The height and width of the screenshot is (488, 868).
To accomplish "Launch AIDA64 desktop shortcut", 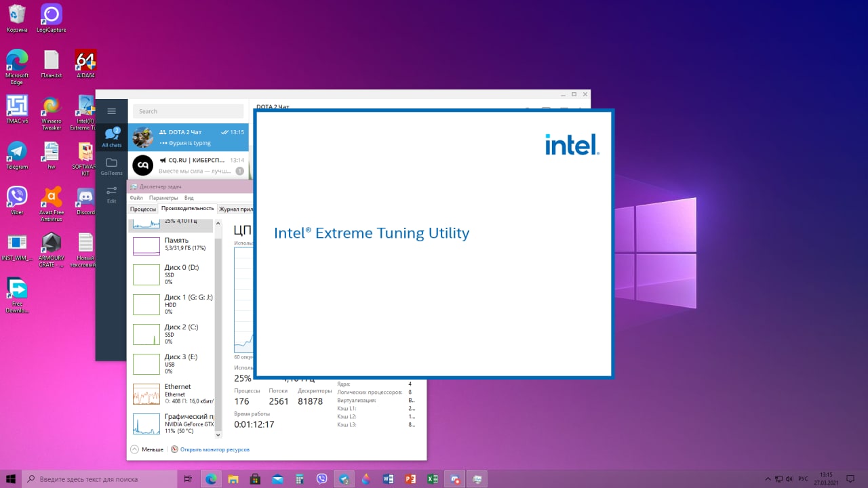I will click(x=85, y=64).
